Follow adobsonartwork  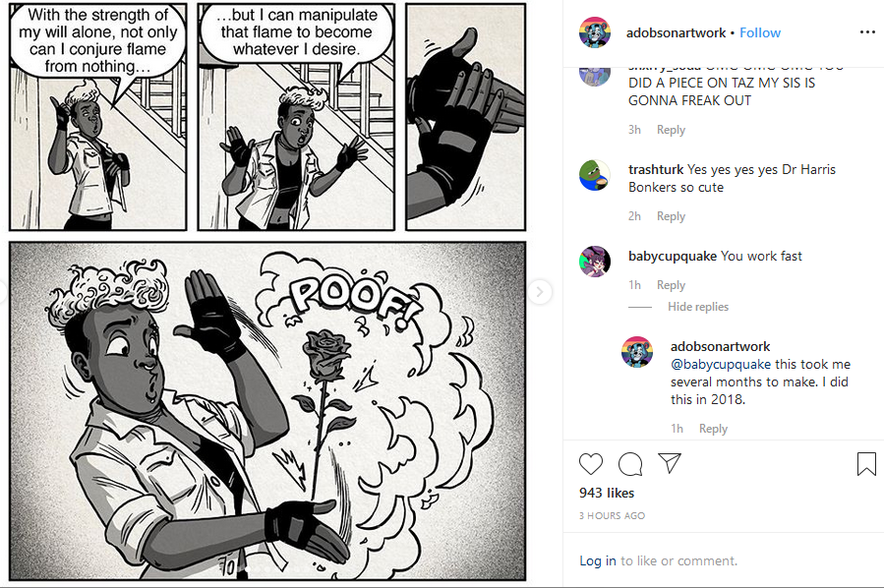(760, 32)
